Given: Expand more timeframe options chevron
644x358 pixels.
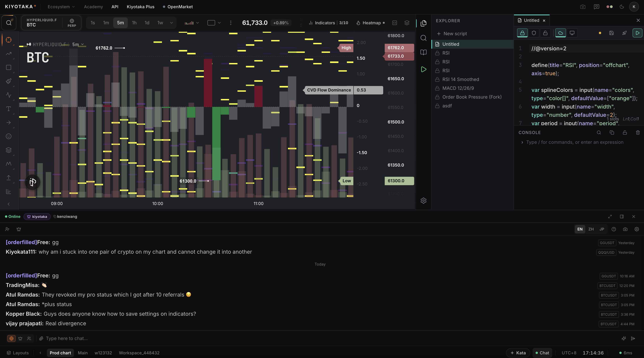Looking at the screenshot, I should (172, 23).
